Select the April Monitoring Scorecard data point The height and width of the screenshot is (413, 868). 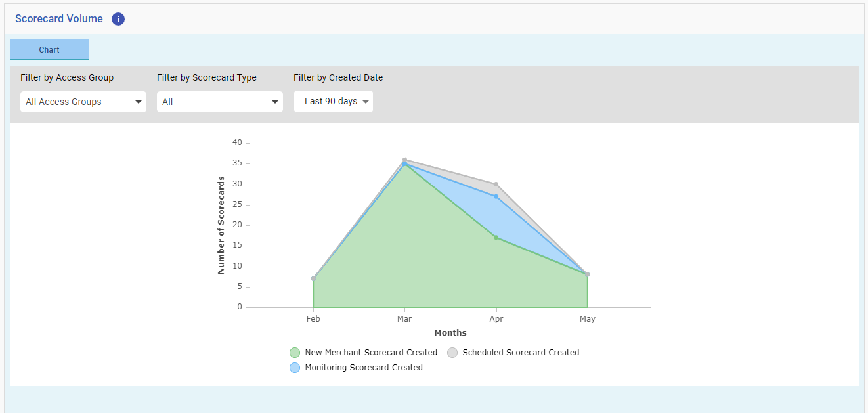[496, 195]
